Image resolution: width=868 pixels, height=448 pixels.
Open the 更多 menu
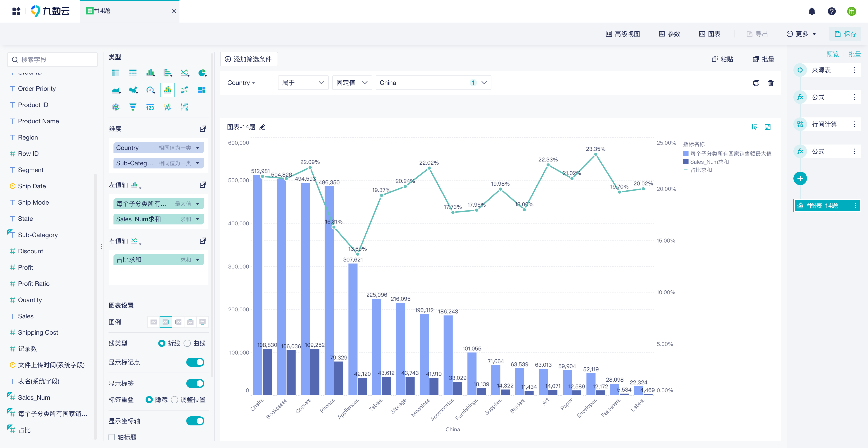point(801,34)
